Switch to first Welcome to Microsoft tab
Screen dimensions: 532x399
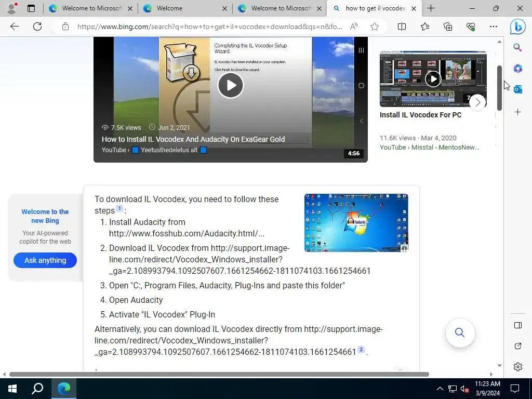point(91,8)
